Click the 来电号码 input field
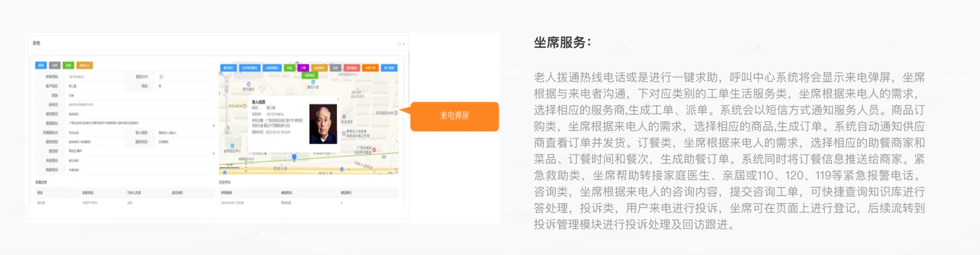This screenshot has height=255, width=980. [x=95, y=77]
